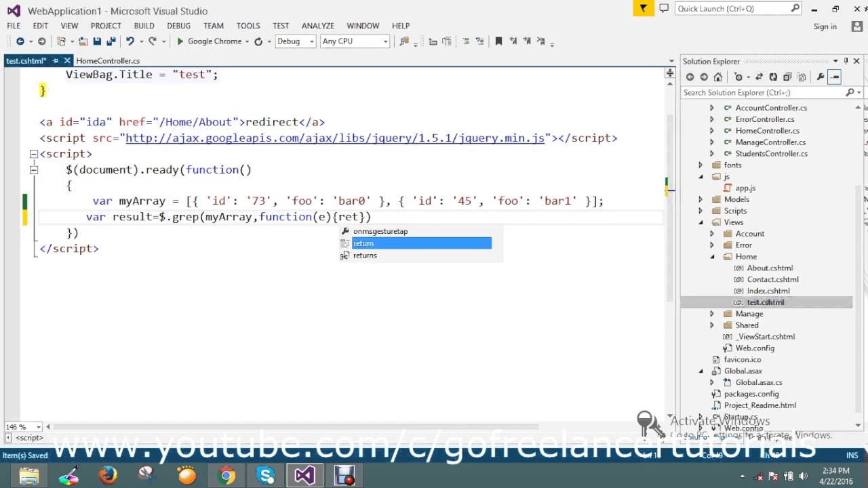Open the Debug configuration dropdown
868x488 pixels.
[295, 41]
